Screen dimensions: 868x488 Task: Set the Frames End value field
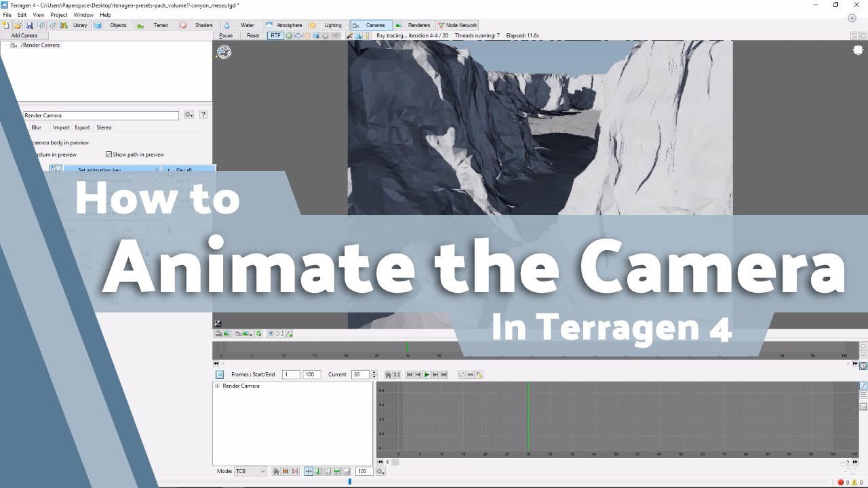(x=312, y=374)
